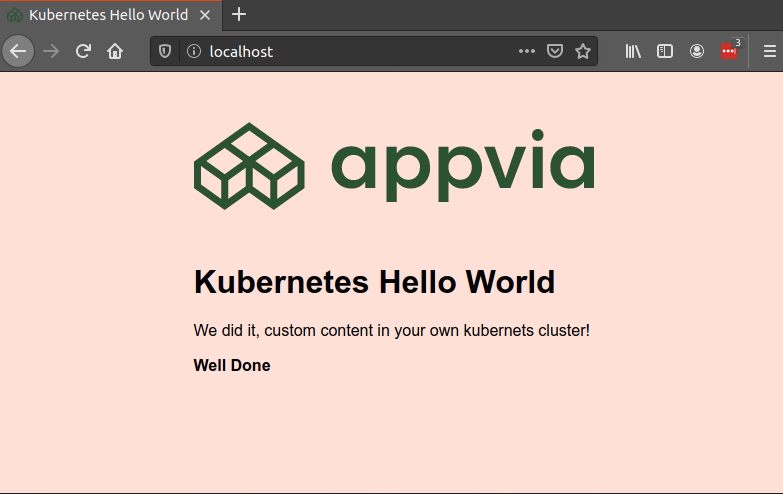Toggle the sidebar view
Image resolution: width=783 pixels, height=494 pixels.
click(665, 51)
